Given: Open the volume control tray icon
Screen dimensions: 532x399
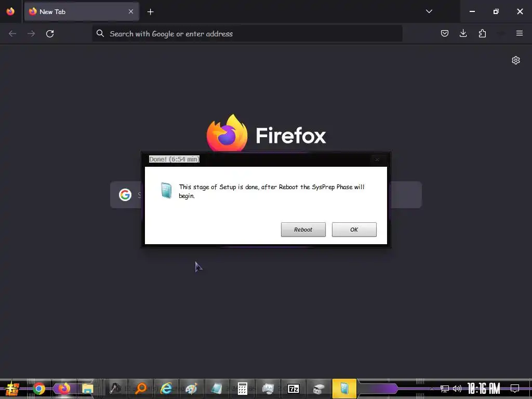Looking at the screenshot, I should click(x=457, y=389).
